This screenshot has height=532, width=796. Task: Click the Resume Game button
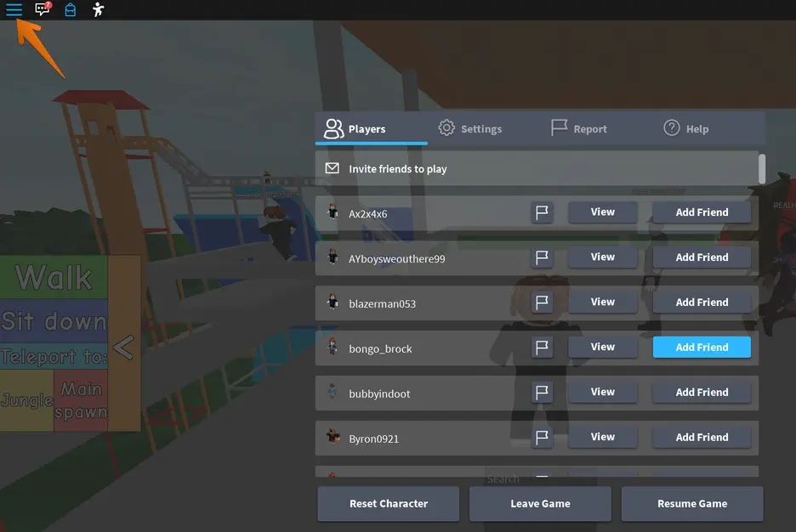(x=692, y=504)
